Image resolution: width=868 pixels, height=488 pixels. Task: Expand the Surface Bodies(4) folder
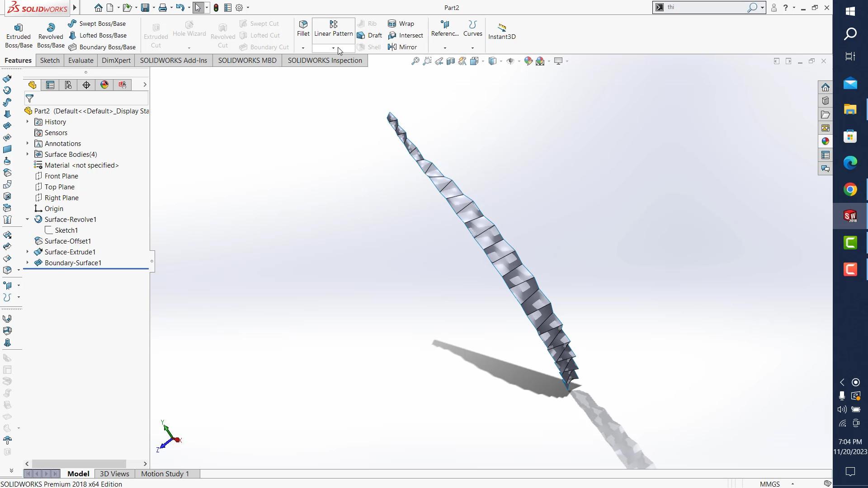28,154
